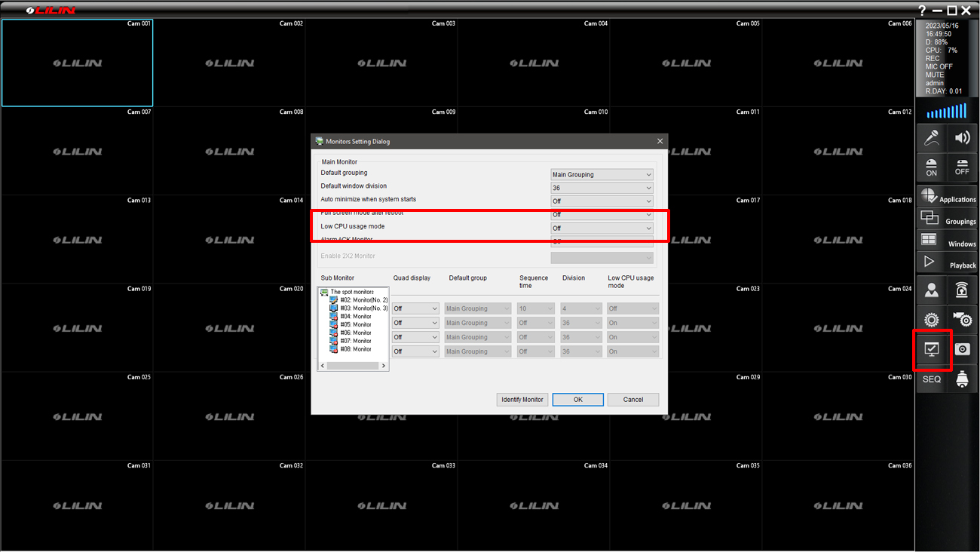Click the Identify Monitor button
The image size is (980, 552).
click(522, 400)
